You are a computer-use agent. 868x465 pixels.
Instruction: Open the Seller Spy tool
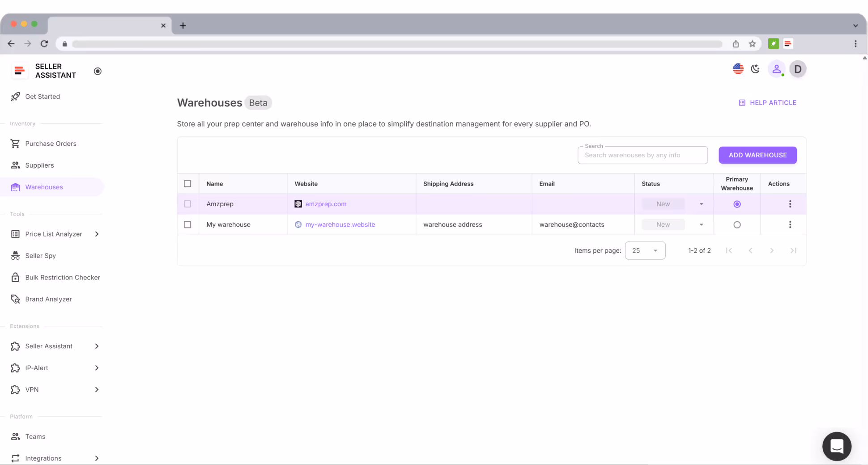(x=40, y=255)
